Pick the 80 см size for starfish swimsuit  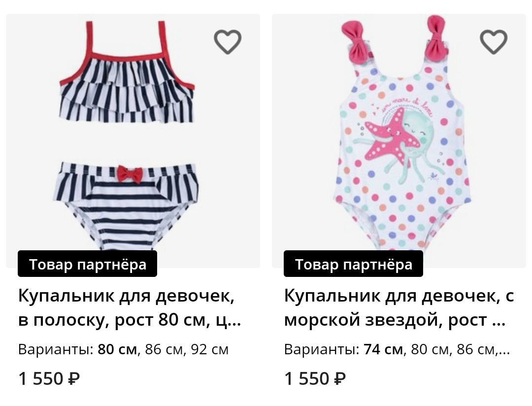pyautogui.click(x=430, y=349)
